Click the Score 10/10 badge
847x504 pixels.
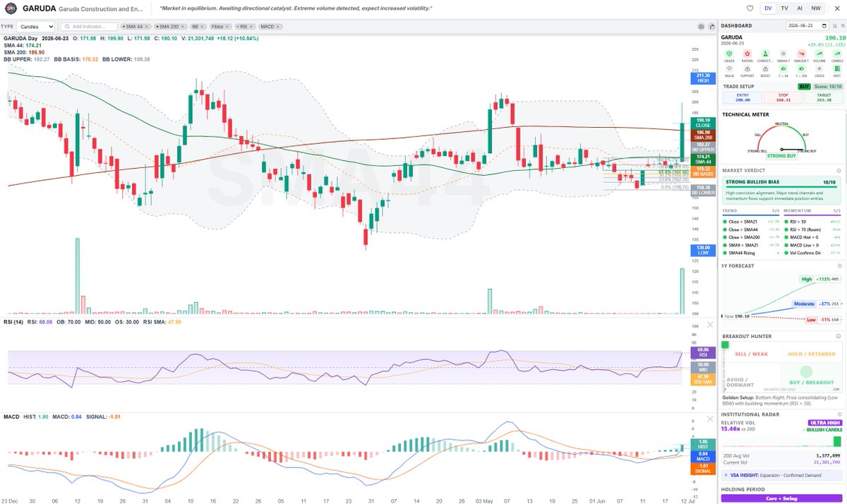coord(828,86)
